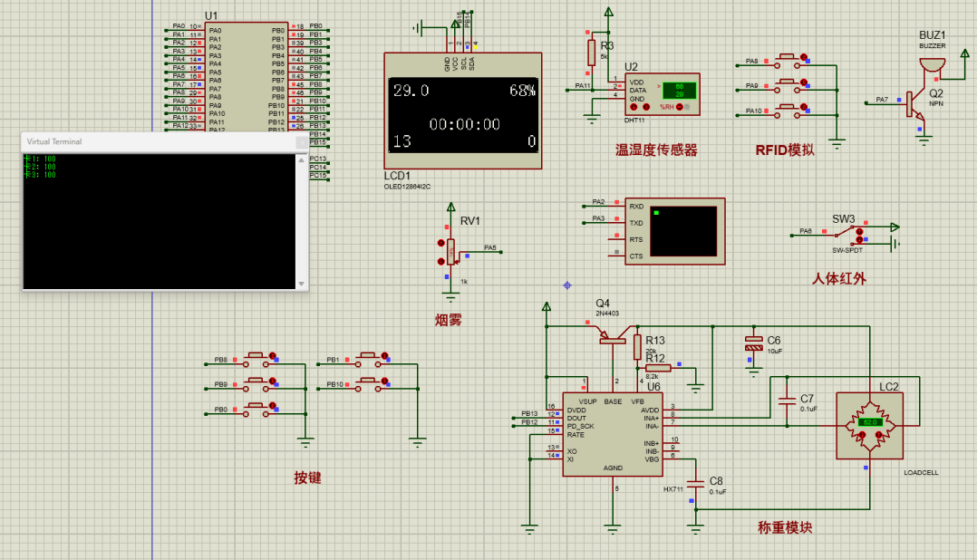This screenshot has height=560, width=977.
Task: Click the R3 pull-up resistor
Action: [591, 52]
